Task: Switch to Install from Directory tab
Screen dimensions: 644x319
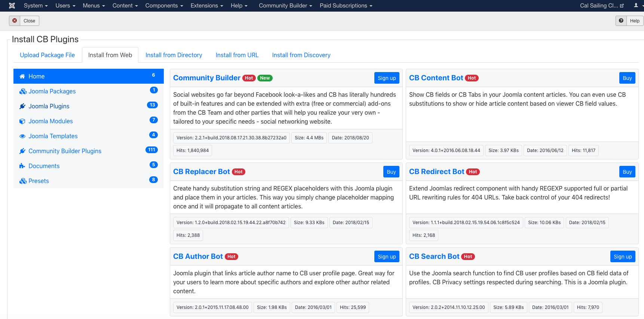Action: 174,55
